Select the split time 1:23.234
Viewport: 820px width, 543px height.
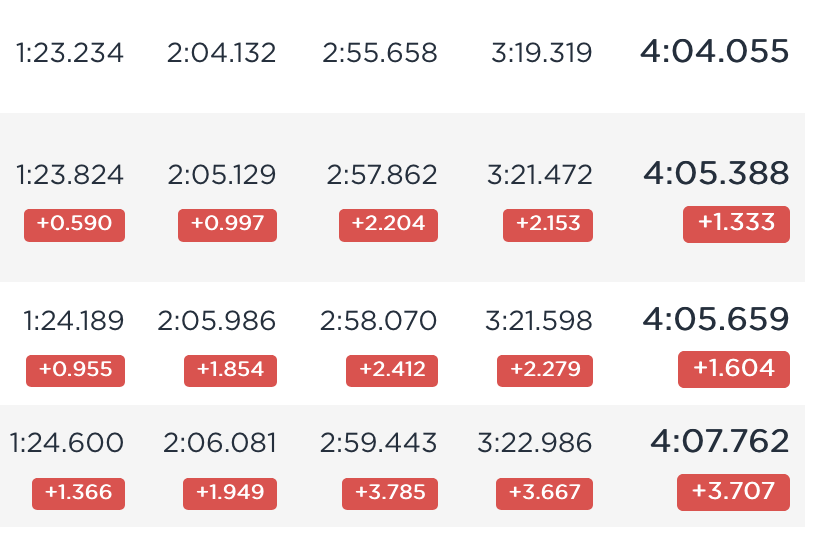click(x=70, y=53)
